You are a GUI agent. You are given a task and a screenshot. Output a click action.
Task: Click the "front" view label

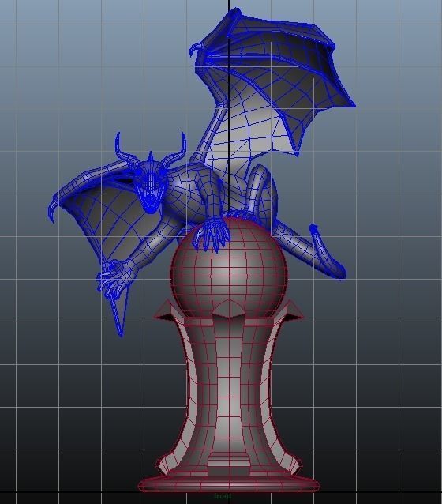coord(223,496)
